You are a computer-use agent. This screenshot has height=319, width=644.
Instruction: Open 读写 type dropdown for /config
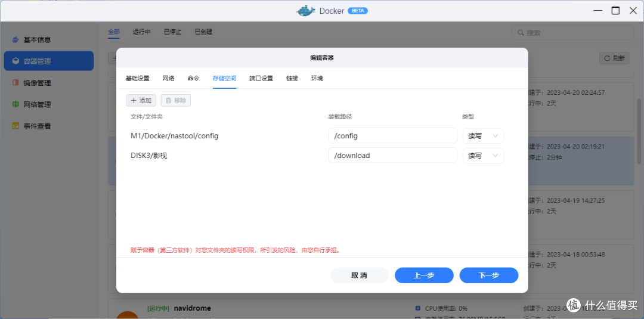[484, 136]
